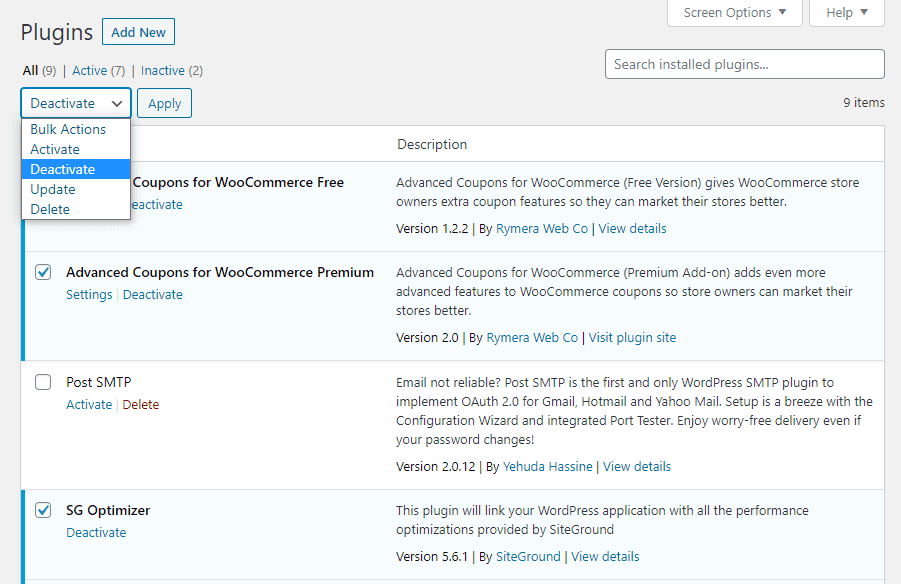Select Update from the bulk actions menu
The height and width of the screenshot is (584, 901).
pyautogui.click(x=54, y=189)
